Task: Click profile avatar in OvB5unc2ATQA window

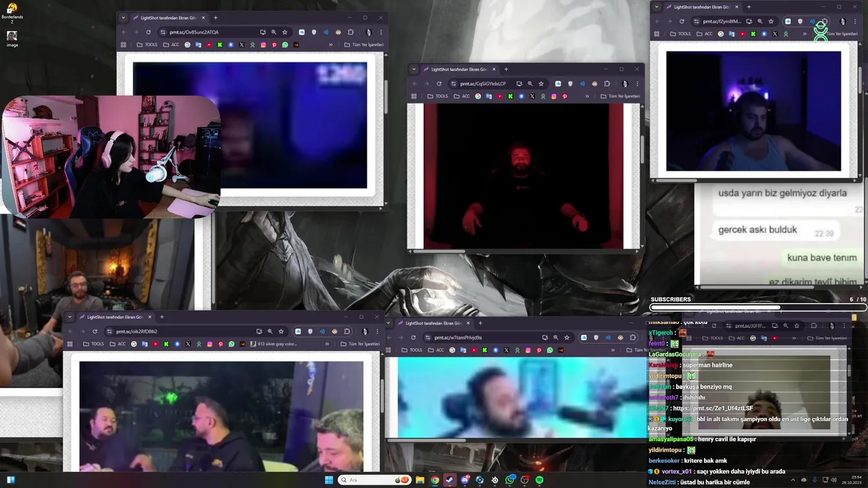Action: (x=368, y=32)
